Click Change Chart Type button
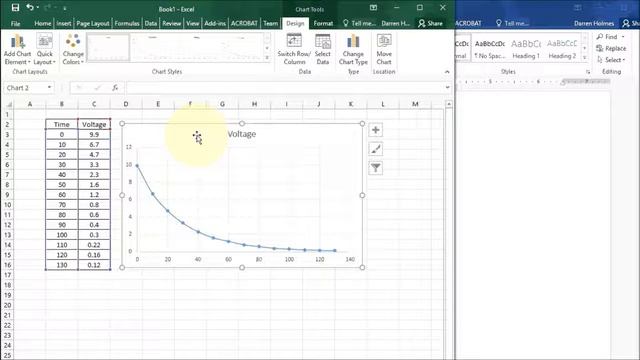This screenshot has width=640, height=360. pyautogui.click(x=353, y=49)
